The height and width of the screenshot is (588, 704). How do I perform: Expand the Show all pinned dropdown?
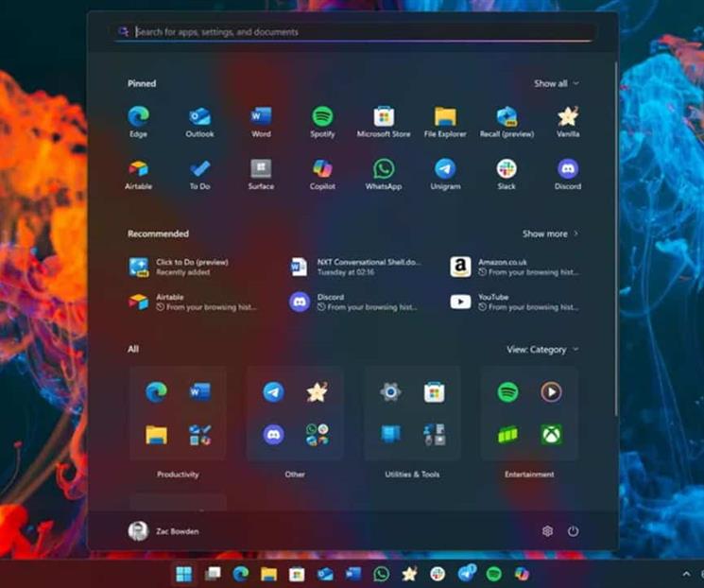click(x=556, y=83)
